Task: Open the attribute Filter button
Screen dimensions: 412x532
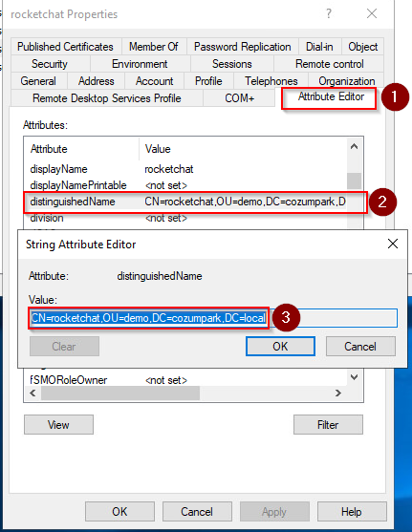Action: [x=328, y=425]
